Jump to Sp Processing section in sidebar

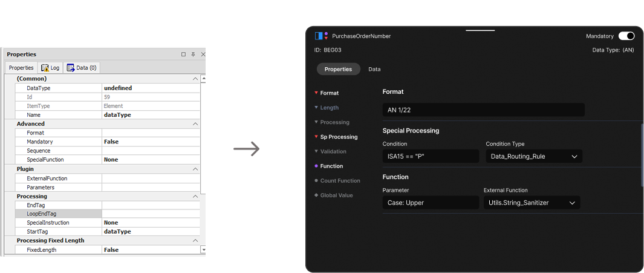point(336,137)
